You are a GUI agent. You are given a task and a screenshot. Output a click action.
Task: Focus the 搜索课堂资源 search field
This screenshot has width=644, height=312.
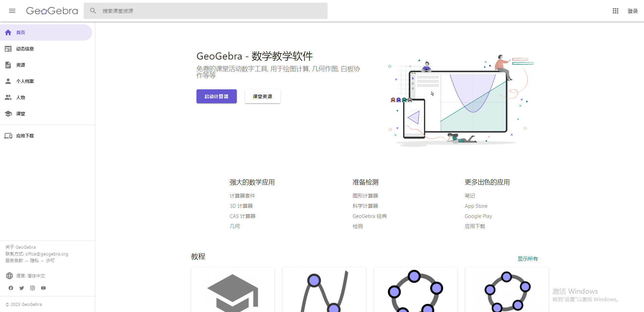(206, 11)
